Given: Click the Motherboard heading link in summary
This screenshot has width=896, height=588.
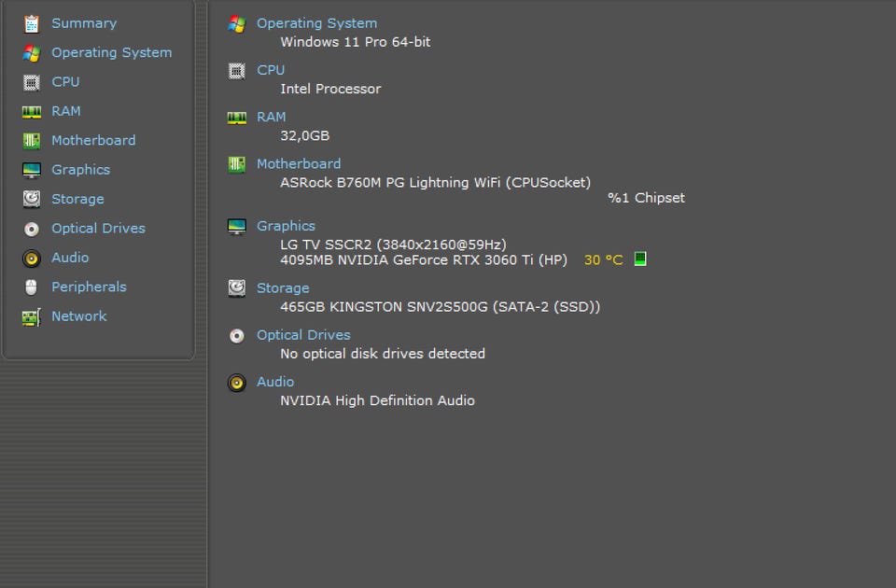Looking at the screenshot, I should click(x=299, y=163).
